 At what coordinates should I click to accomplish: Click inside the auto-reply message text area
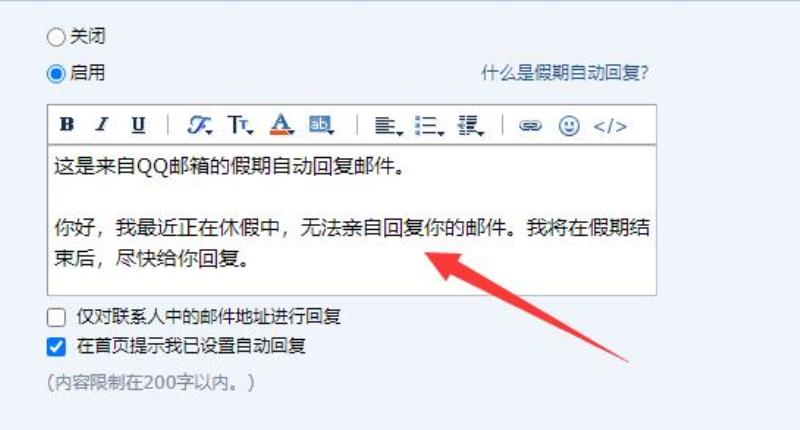[352, 220]
